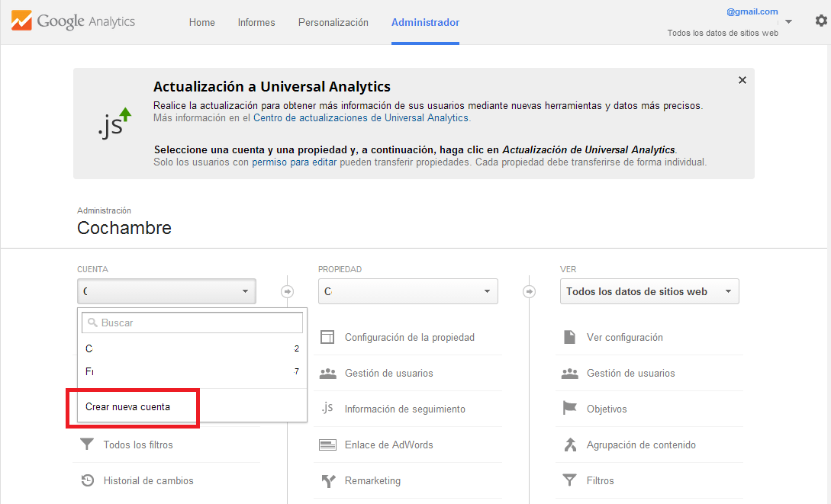The image size is (831, 504).
Task: Open Filtros in the Ver column
Action: point(601,480)
